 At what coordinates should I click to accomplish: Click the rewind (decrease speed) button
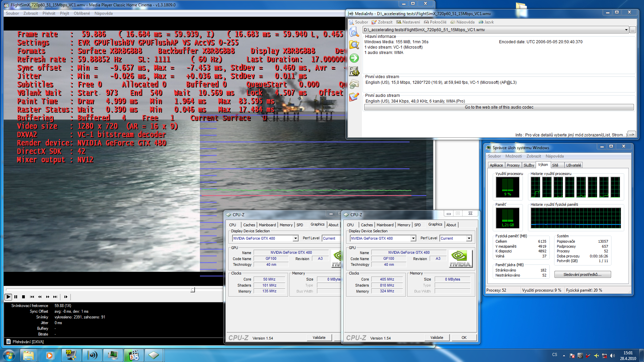click(40, 297)
